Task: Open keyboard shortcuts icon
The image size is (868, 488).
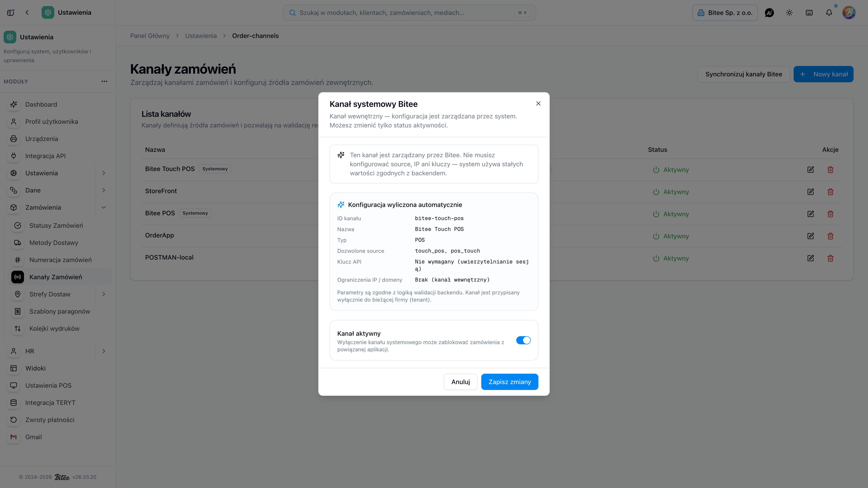Action: tap(809, 13)
